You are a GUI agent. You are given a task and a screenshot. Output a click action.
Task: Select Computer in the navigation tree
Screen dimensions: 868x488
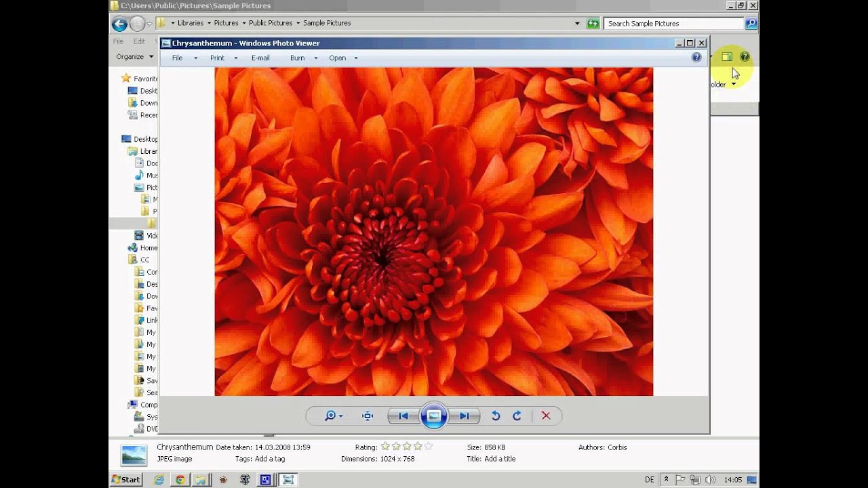click(142, 405)
